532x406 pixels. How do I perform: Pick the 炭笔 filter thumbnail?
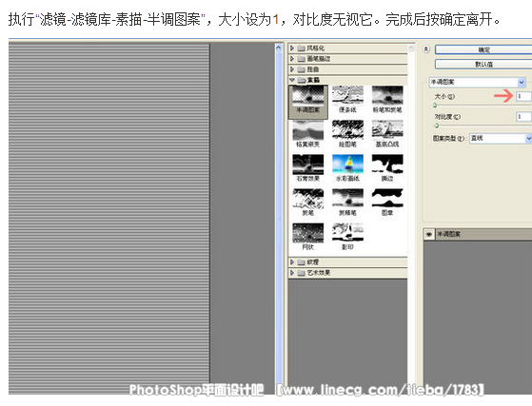(x=308, y=203)
